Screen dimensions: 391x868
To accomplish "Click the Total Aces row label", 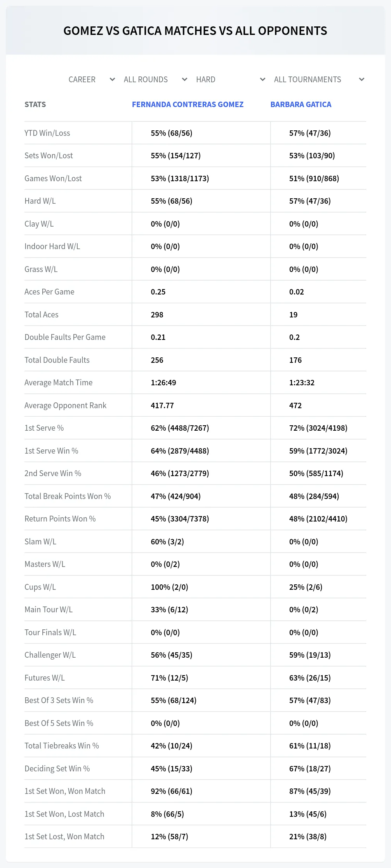I will (x=42, y=315).
